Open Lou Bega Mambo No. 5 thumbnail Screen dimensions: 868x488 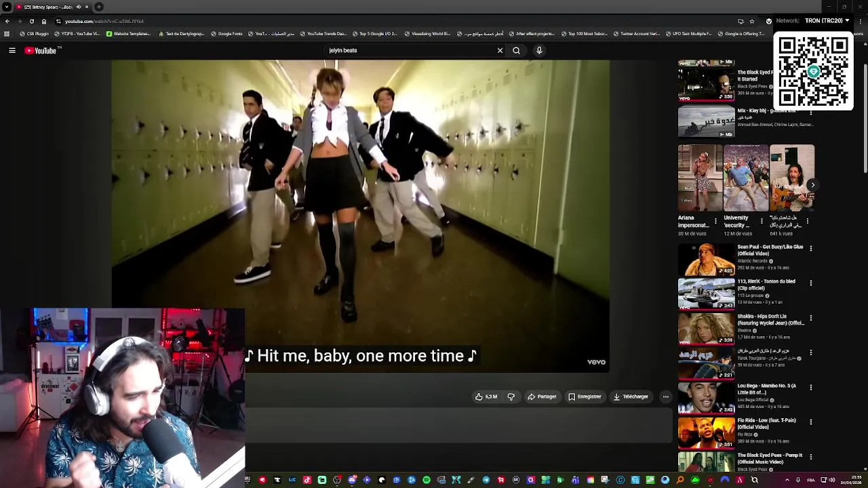[706, 399]
